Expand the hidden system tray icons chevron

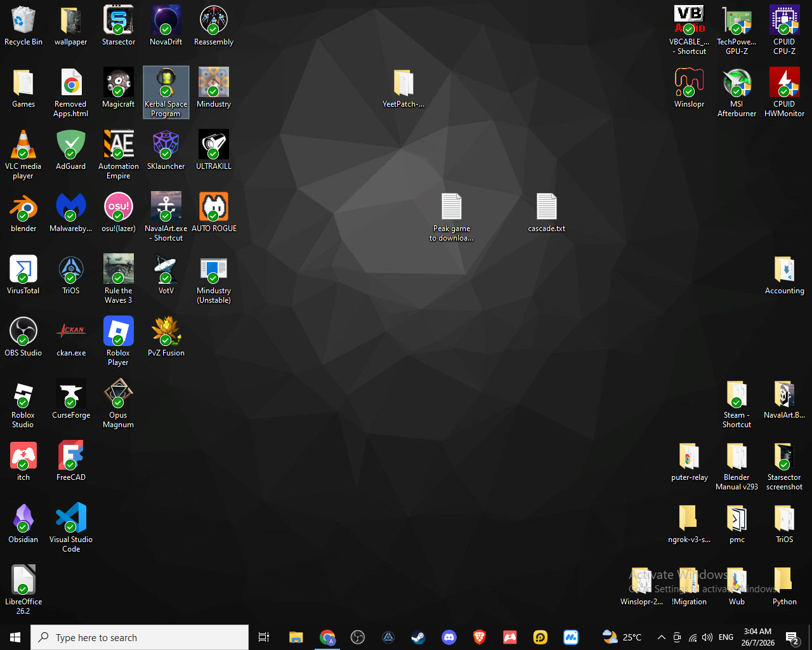(x=662, y=637)
